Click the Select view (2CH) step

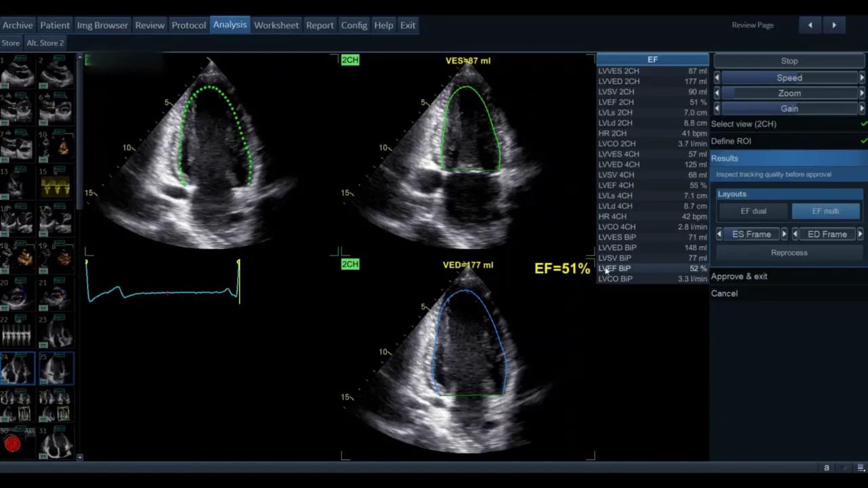pos(744,124)
